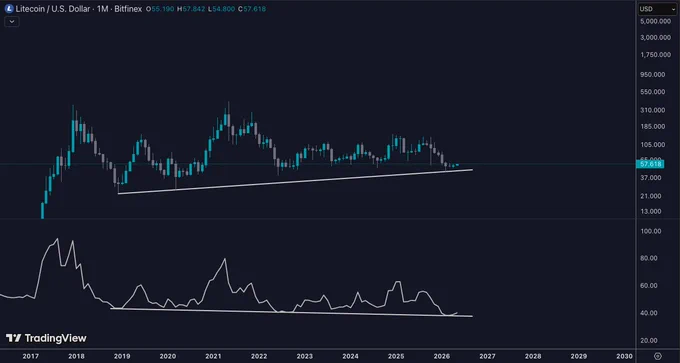Click the open value O55.190
Image resolution: width=680 pixels, height=363 pixels.
tap(159, 9)
